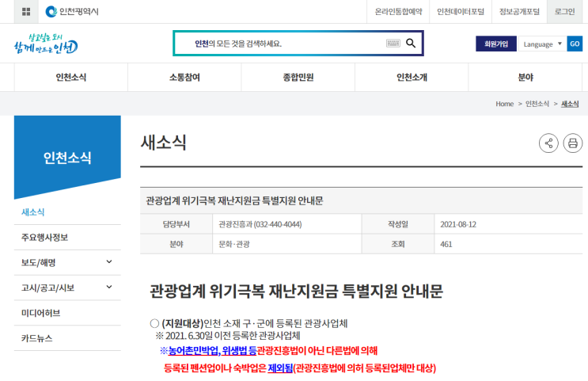The height and width of the screenshot is (381, 588).
Task: Click the GO button next to Language
Action: pyautogui.click(x=575, y=44)
